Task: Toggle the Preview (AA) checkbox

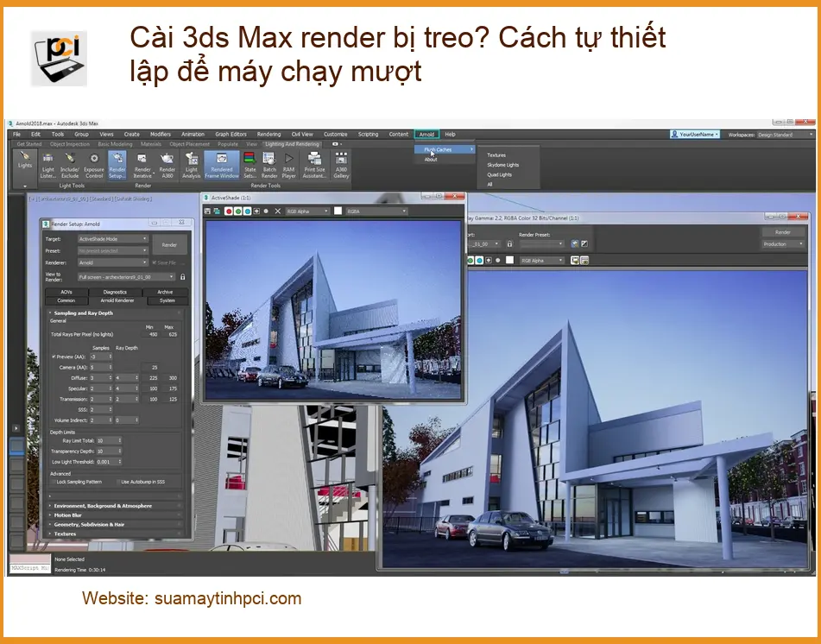Action: pos(54,357)
